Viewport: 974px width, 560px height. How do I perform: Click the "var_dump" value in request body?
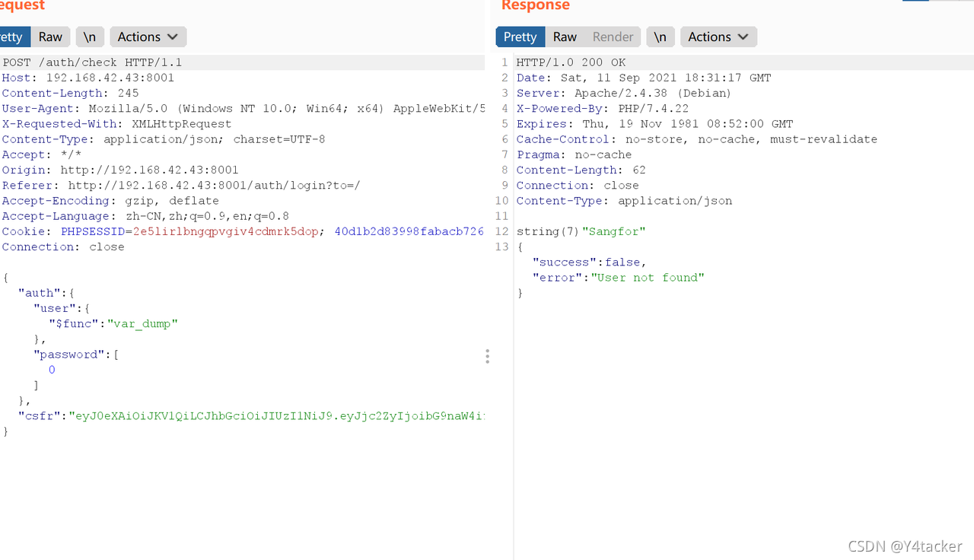[x=142, y=323]
